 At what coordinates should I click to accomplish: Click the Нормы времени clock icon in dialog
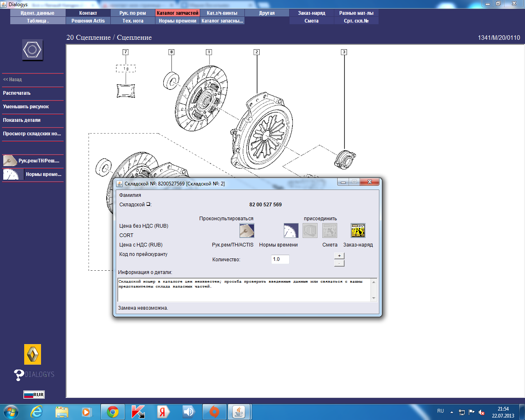click(291, 231)
